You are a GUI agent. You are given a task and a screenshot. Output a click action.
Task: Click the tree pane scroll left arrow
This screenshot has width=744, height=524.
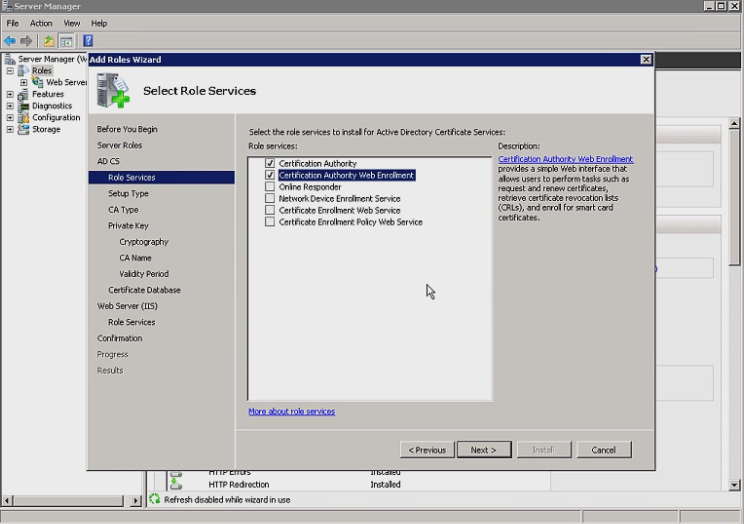coord(7,500)
